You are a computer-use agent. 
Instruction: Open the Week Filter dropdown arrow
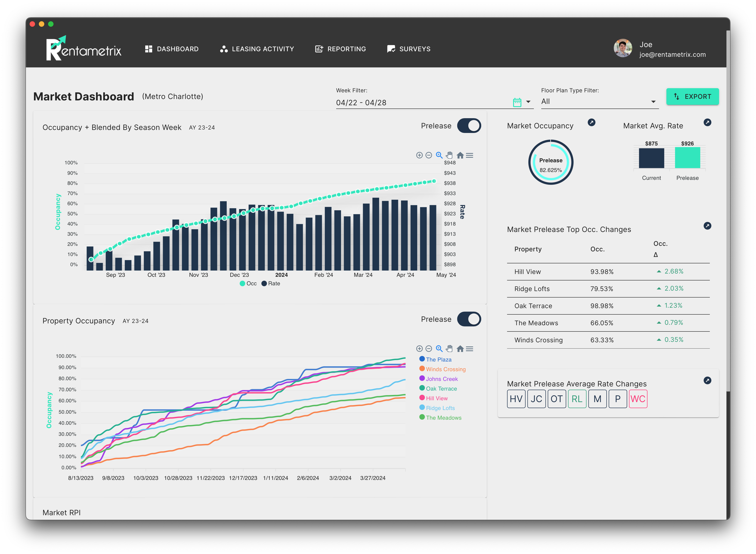coord(528,102)
